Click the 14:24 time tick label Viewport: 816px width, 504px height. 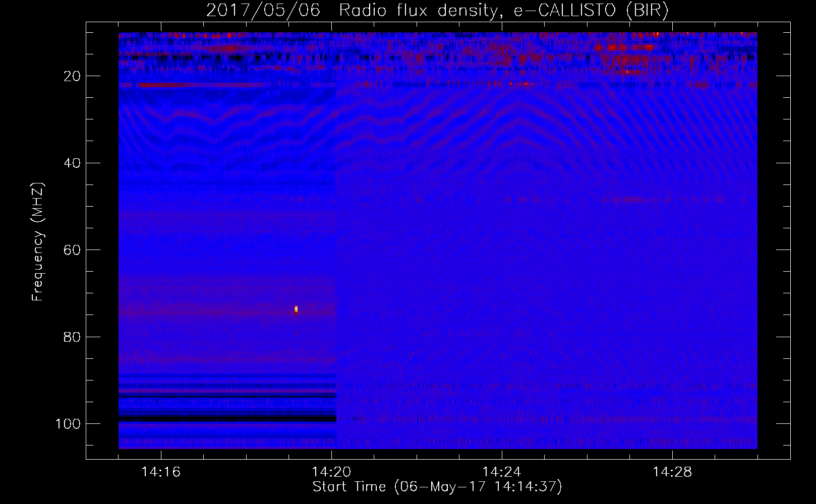(x=502, y=472)
